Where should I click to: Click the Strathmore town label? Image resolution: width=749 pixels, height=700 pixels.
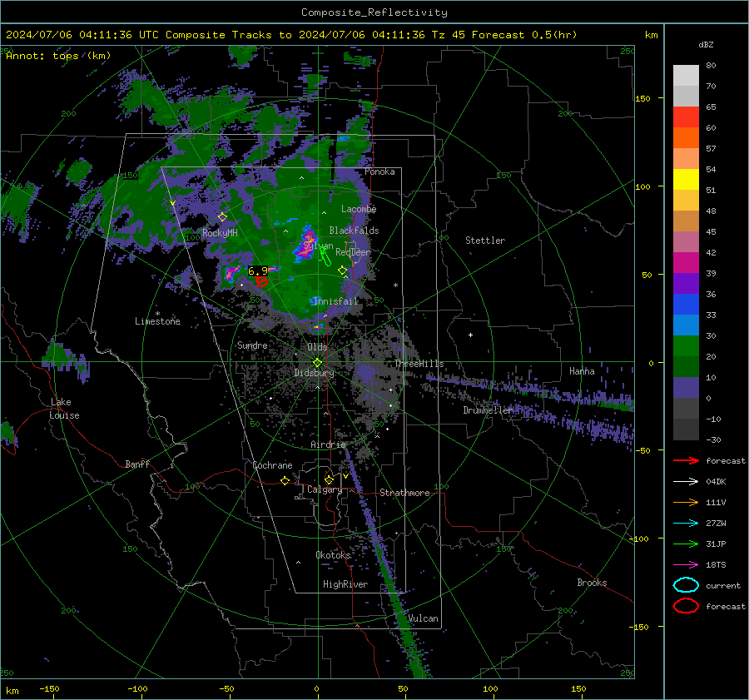pyautogui.click(x=405, y=493)
